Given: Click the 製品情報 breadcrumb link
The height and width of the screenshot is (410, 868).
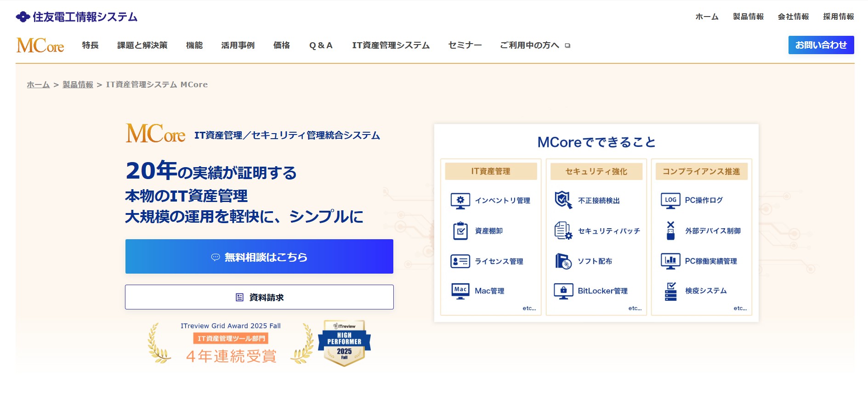Looking at the screenshot, I should coord(78,84).
